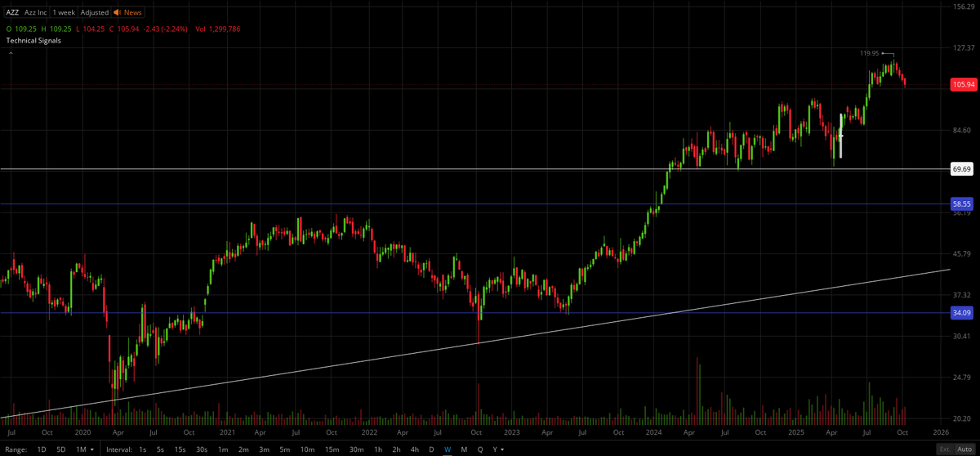Click the blue 58.55 price level label
980x456 pixels.
(x=964, y=203)
